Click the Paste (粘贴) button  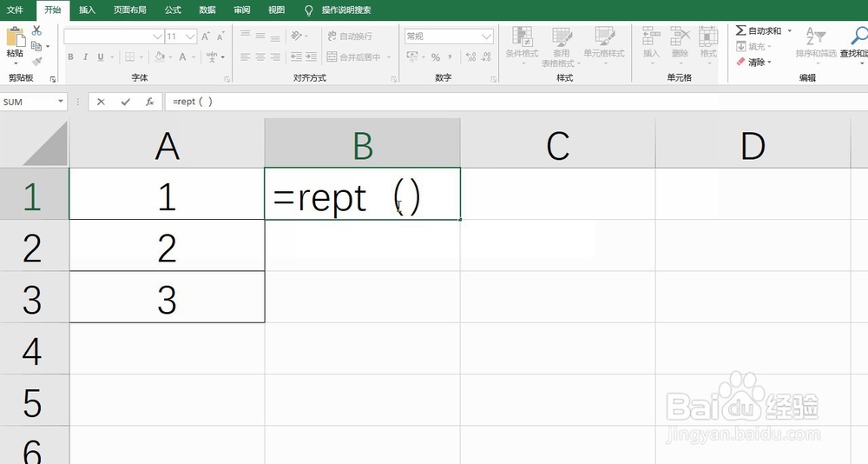coord(15,42)
